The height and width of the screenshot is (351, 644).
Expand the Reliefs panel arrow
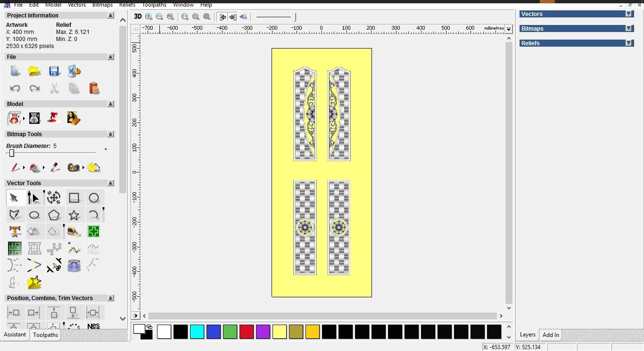point(628,43)
